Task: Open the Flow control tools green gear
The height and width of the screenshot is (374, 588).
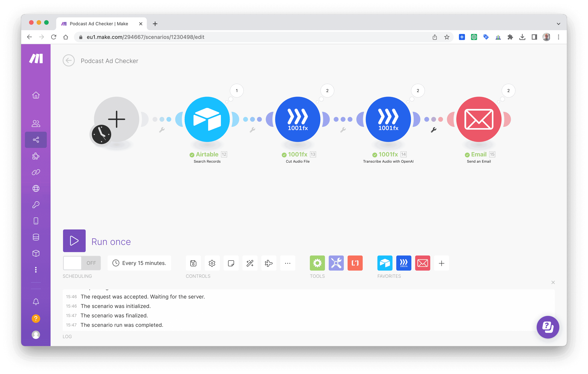Action: tap(317, 263)
